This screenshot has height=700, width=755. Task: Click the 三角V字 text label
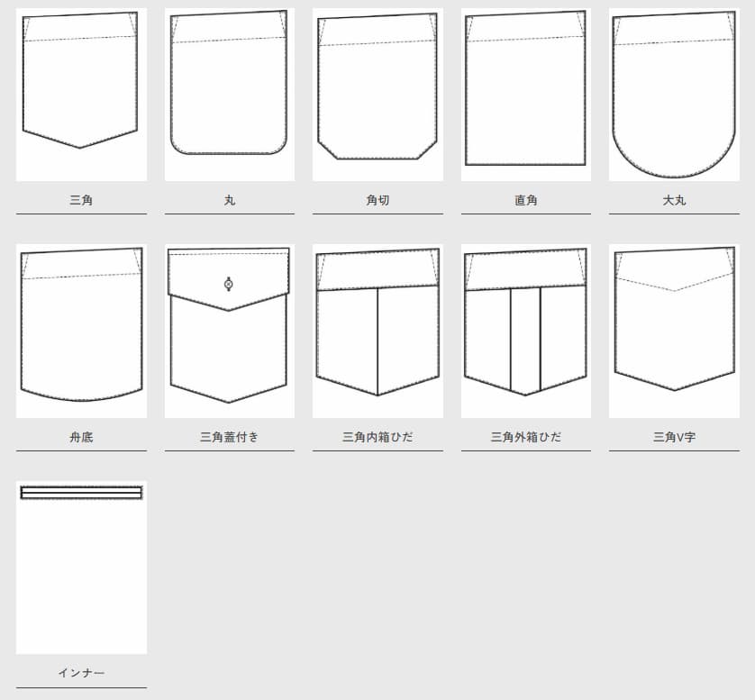point(674,437)
